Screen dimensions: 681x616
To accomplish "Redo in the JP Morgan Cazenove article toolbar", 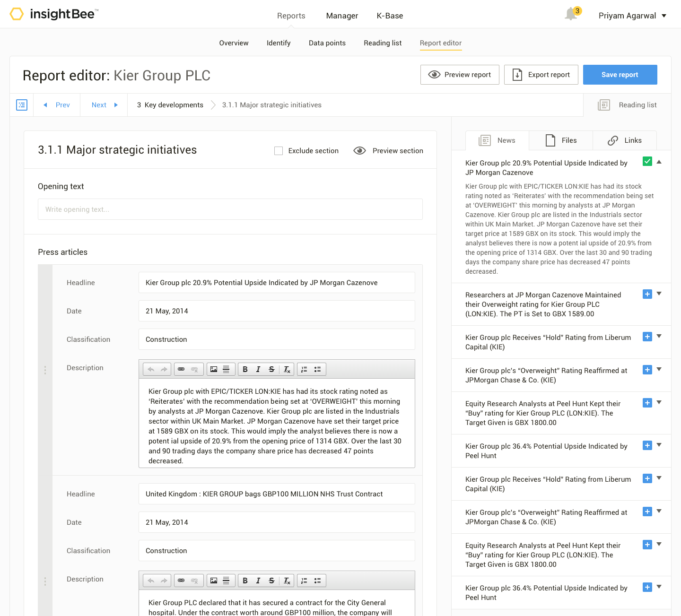I will pyautogui.click(x=164, y=369).
